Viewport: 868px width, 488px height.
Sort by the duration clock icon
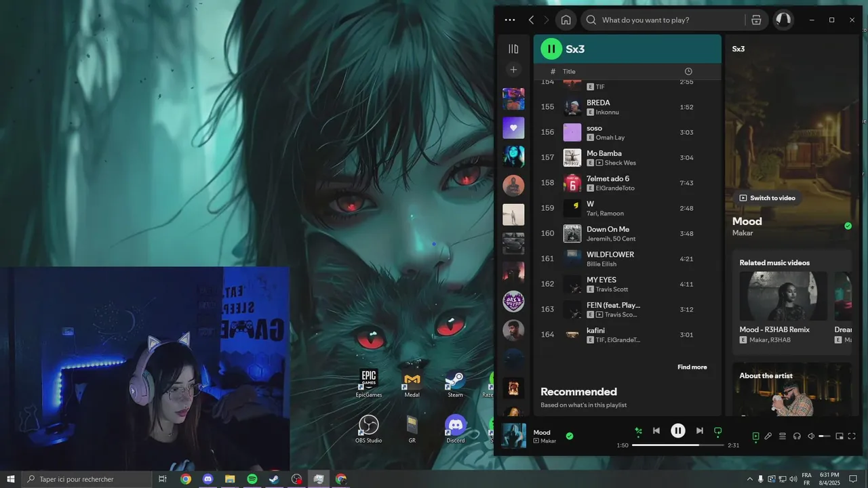(688, 71)
